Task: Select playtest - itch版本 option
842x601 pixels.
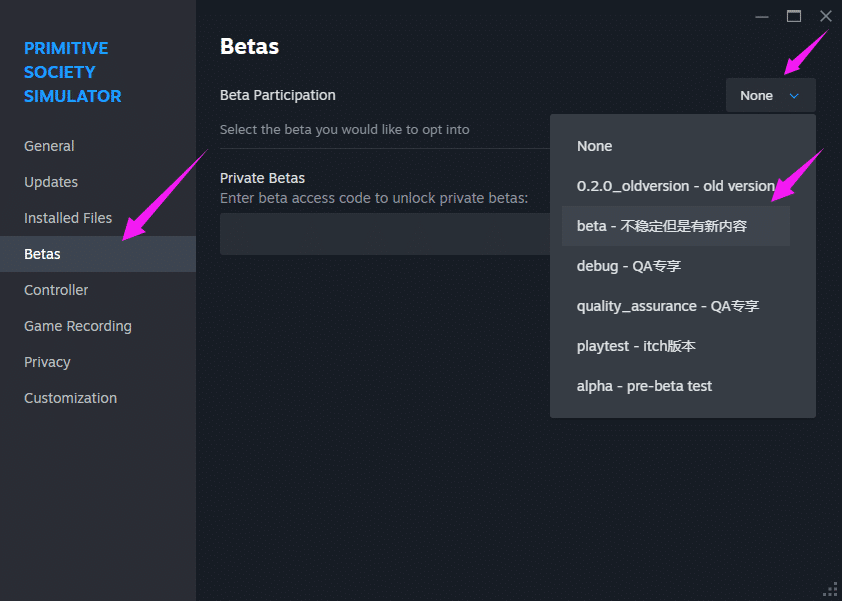Action: [x=676, y=346]
